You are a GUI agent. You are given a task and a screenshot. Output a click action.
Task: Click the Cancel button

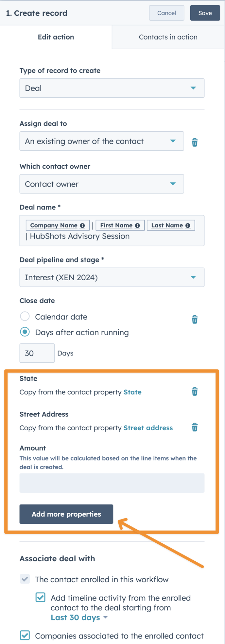tap(166, 13)
